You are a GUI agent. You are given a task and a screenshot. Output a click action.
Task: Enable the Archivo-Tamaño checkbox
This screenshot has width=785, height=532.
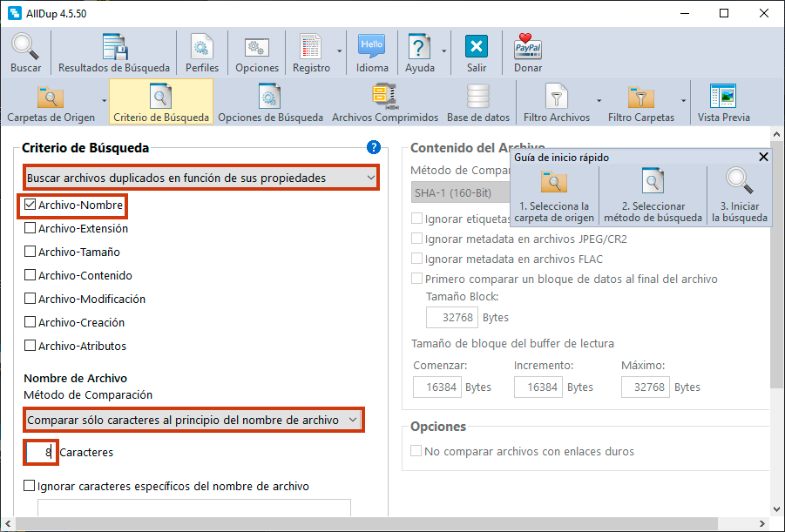[30, 252]
